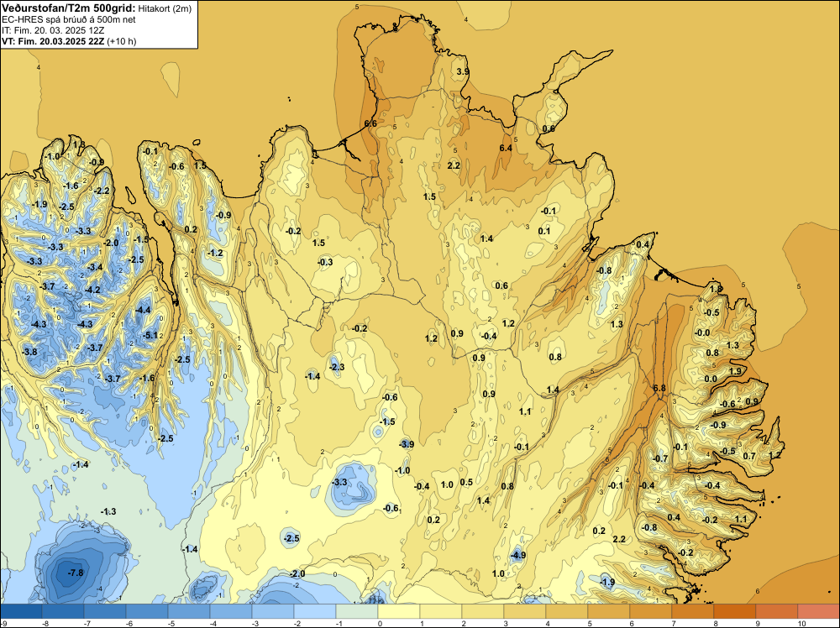This screenshot has height=628, width=840.
Task: Click the legend color segment between 7 and 8
Action: pyautogui.click(x=693, y=611)
